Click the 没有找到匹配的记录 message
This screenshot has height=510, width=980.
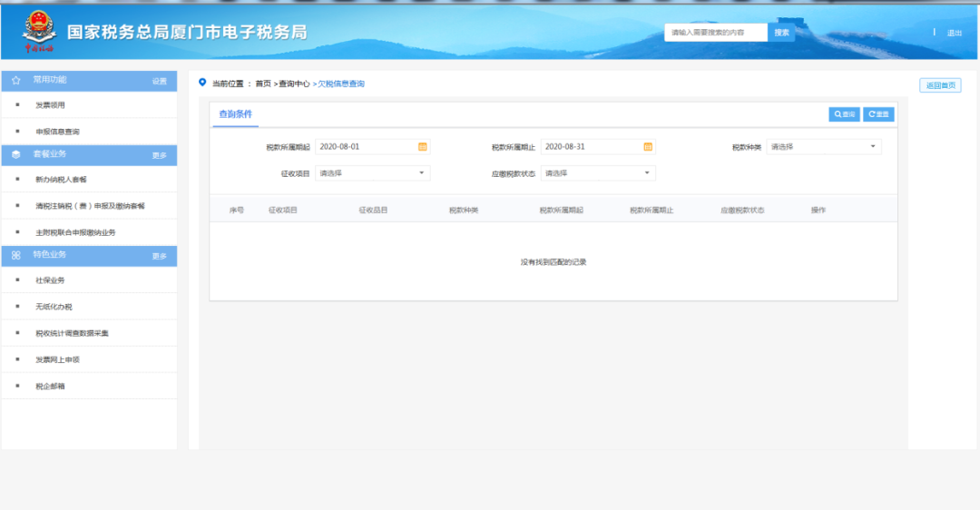pos(554,262)
